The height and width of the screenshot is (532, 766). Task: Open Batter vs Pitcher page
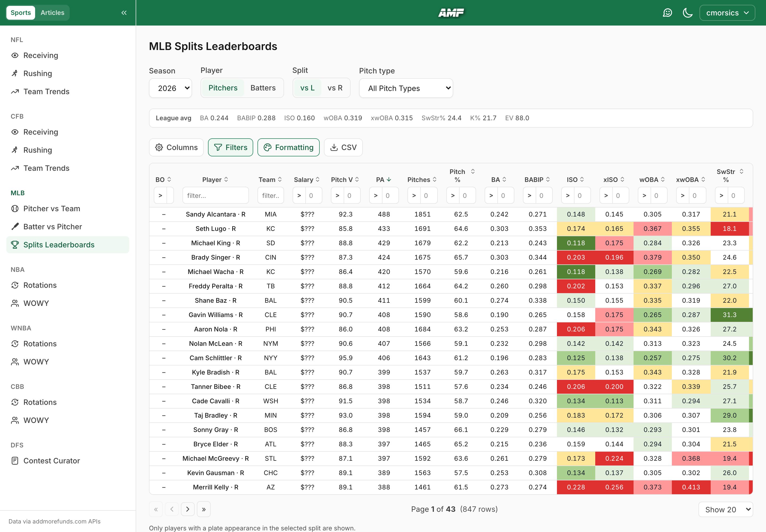(x=68, y=227)
